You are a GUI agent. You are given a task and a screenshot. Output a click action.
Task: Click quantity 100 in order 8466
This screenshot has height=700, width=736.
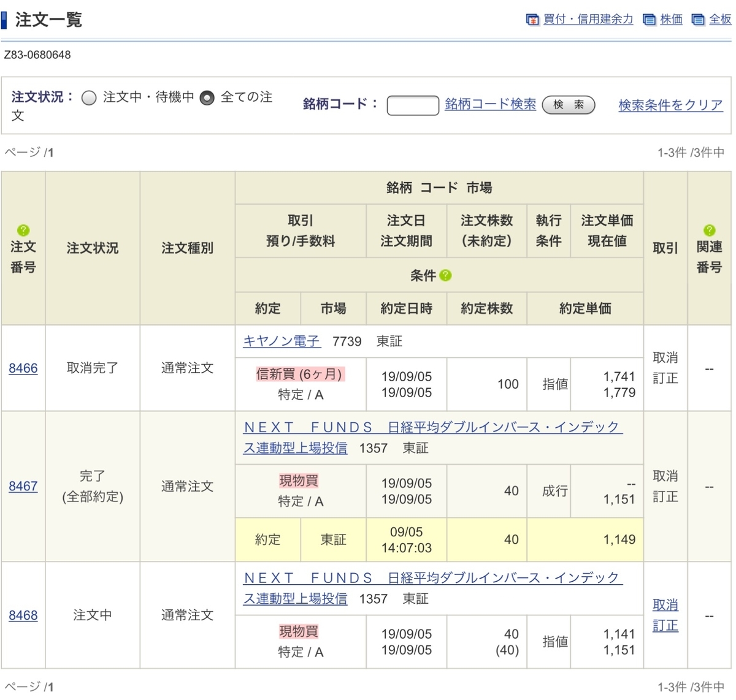click(508, 384)
